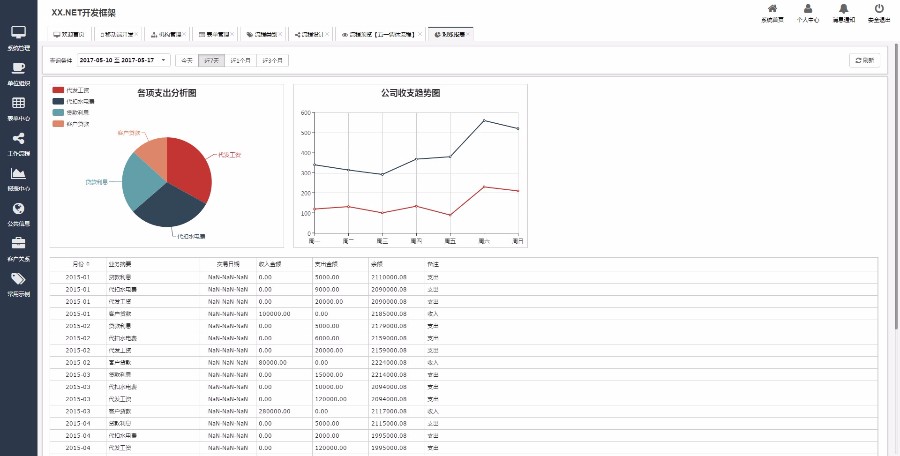900x456 pixels.
Task: Click the orange pie slice at the top
Action: 153,155
